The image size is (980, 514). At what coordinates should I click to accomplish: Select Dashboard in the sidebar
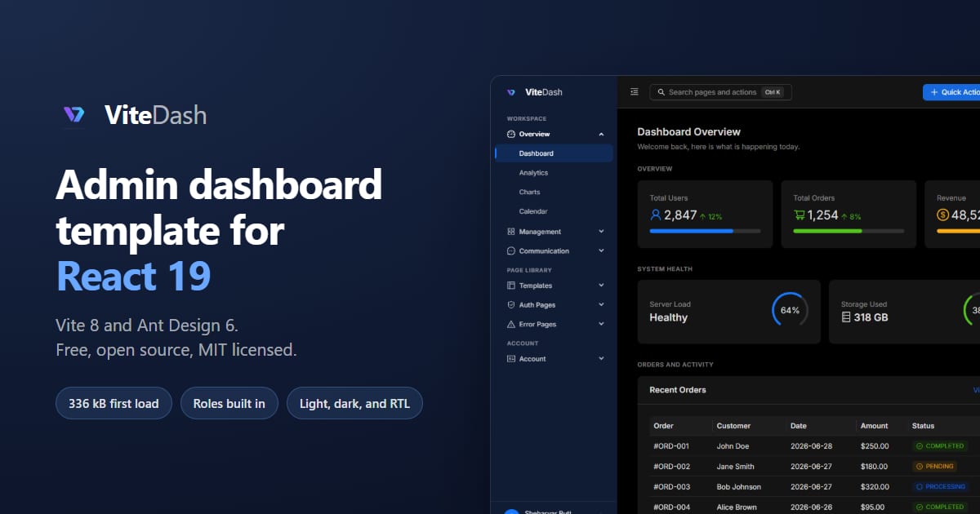pos(554,153)
